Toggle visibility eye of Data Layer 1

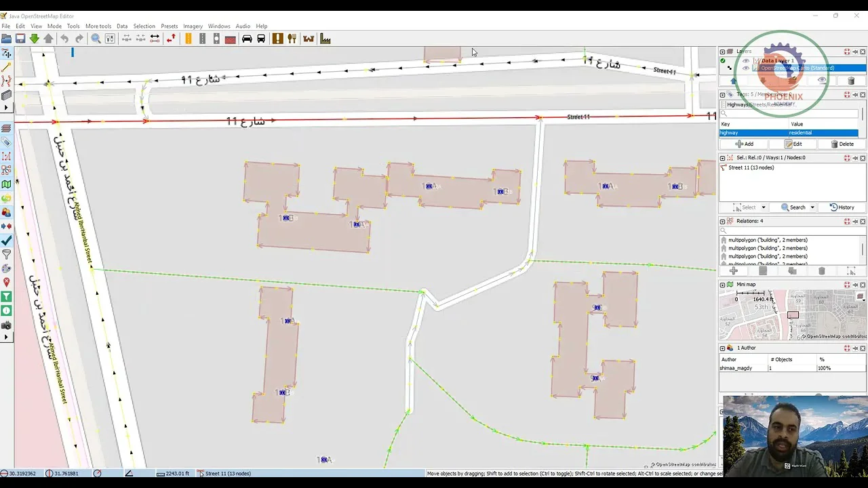click(746, 60)
